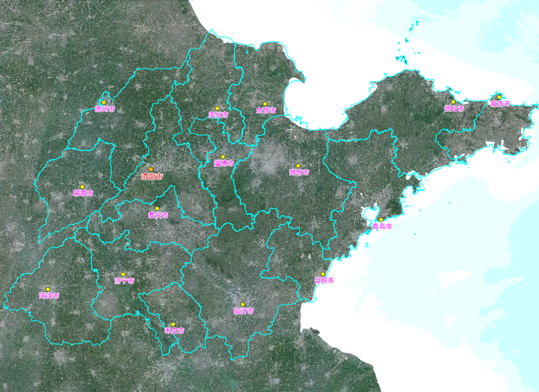This screenshot has width=539, height=392.
Task: Click the yellow marker above 临沂市
Action: point(243,304)
